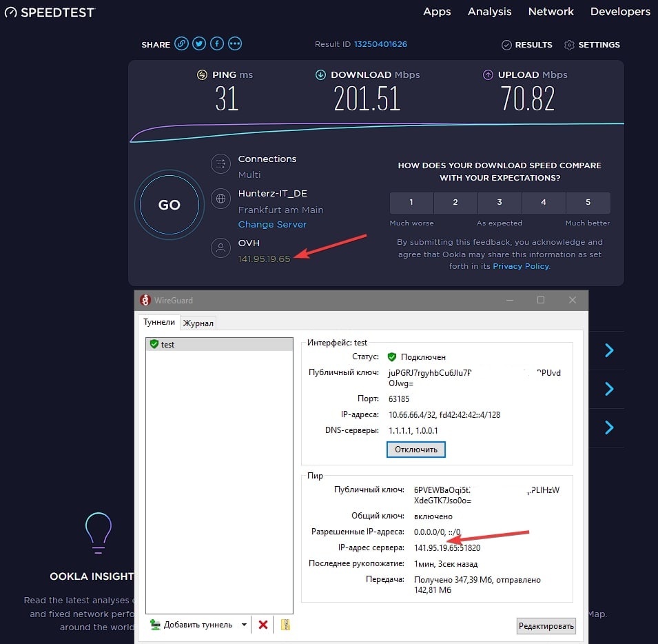
Task: Click the Connections mode icon
Action: [x=220, y=164]
